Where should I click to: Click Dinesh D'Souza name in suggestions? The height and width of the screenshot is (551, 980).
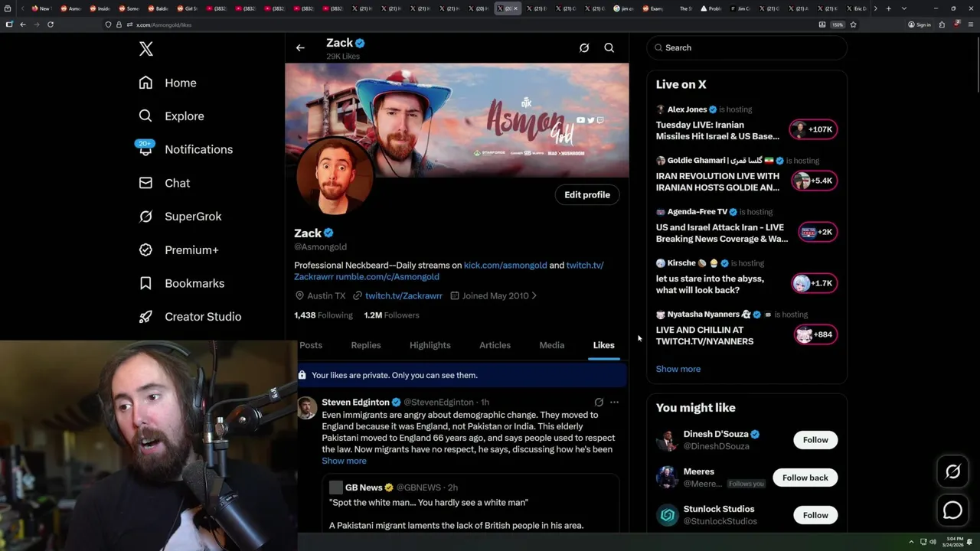click(716, 434)
